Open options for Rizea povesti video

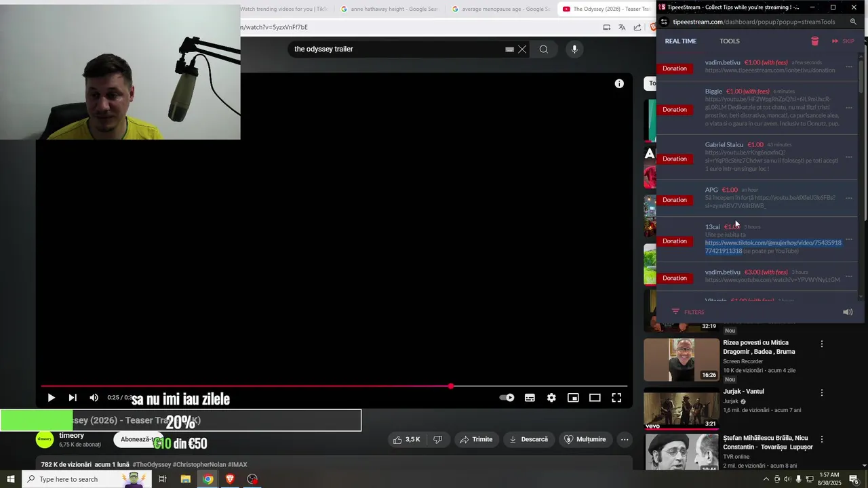coord(822,344)
